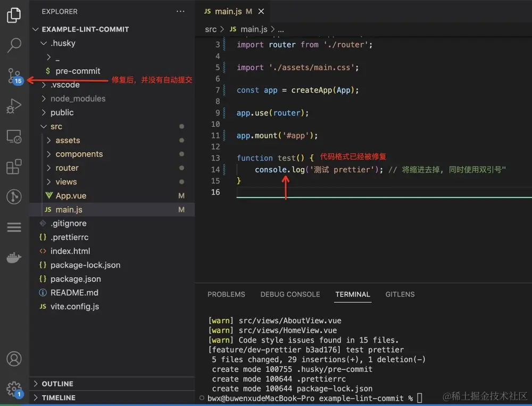532x406 pixels.
Task: Click the braces icon of .prettierrc
Action: [x=43, y=237]
